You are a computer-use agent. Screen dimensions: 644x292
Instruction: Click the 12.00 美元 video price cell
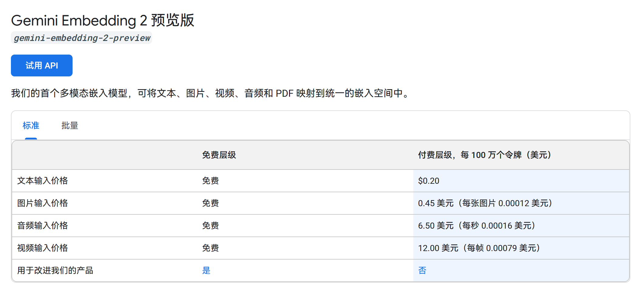(479, 248)
